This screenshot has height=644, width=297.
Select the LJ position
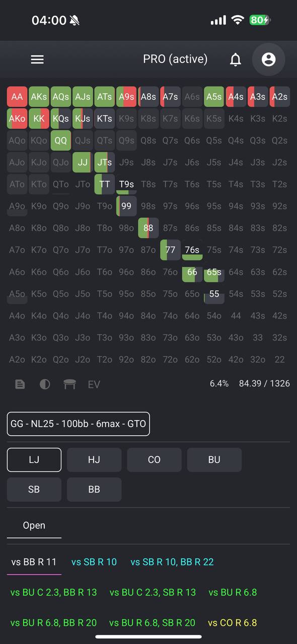coord(34,460)
